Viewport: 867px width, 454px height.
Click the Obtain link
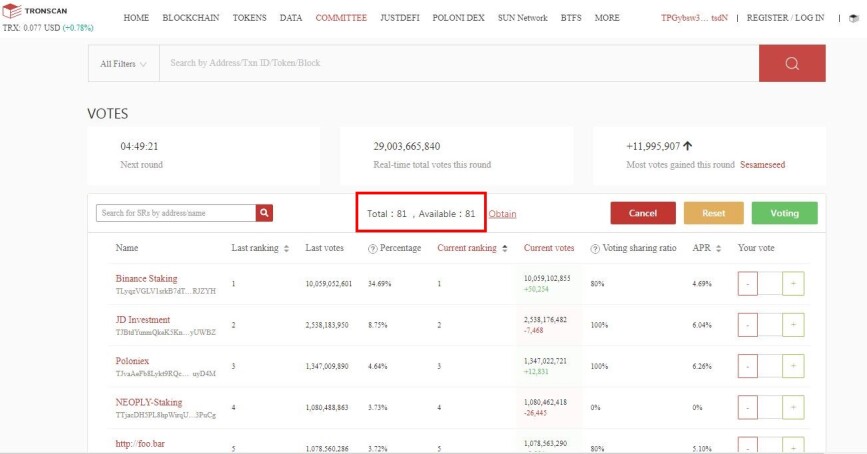click(502, 214)
